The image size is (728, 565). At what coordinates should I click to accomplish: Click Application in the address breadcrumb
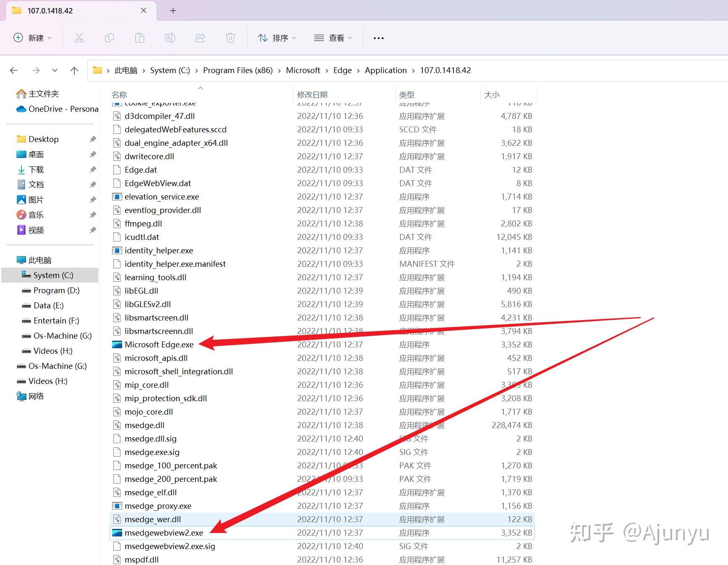pyautogui.click(x=386, y=70)
